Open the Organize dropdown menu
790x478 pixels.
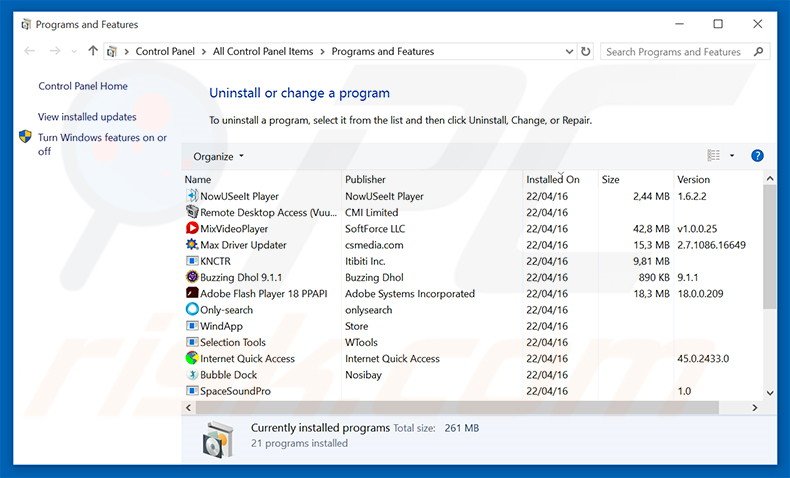218,157
